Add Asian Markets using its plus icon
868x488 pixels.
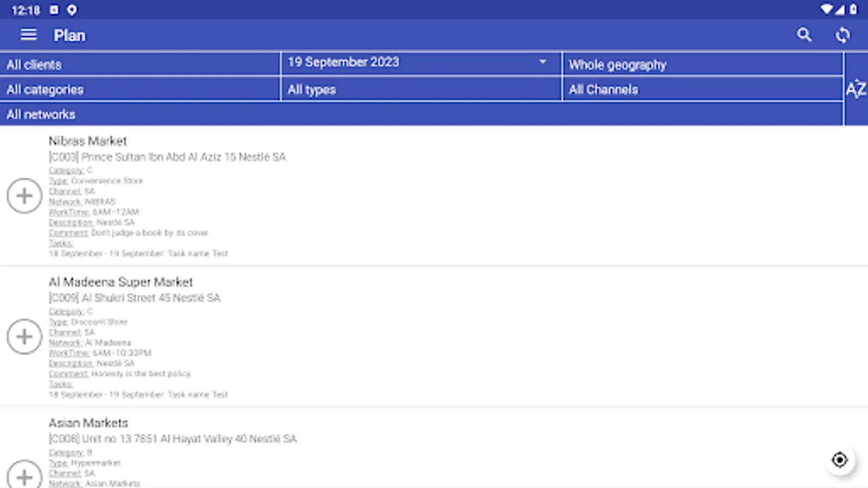[24, 476]
